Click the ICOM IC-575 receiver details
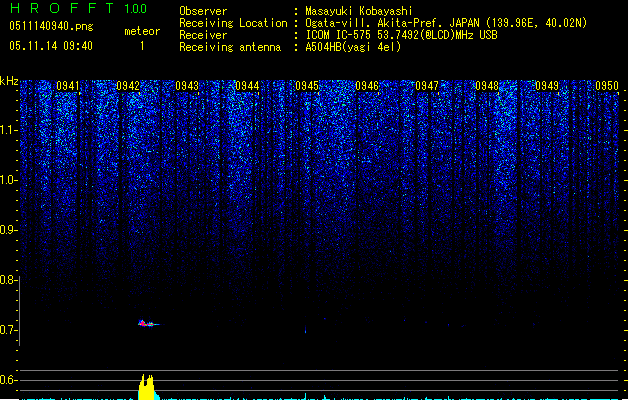This screenshot has width=629, height=400. click(401, 35)
